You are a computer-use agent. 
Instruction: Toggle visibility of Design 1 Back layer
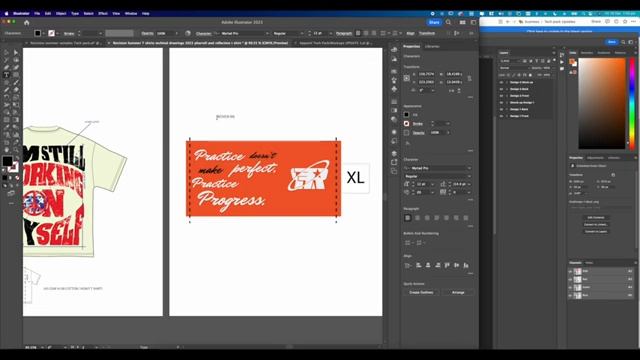click(x=501, y=109)
